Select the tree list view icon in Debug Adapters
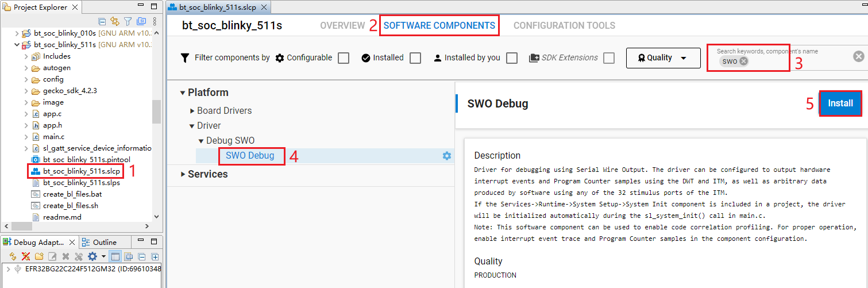The height and width of the screenshot is (288, 868). (128, 256)
